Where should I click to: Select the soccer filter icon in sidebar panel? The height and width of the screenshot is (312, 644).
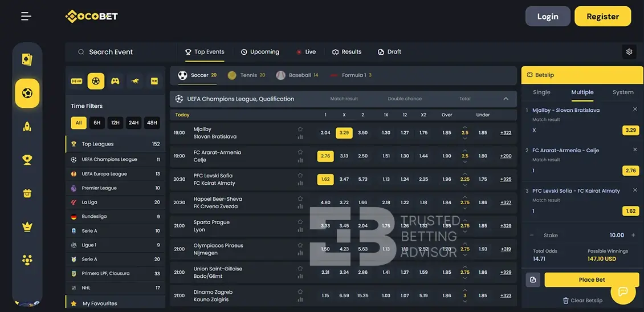[96, 81]
